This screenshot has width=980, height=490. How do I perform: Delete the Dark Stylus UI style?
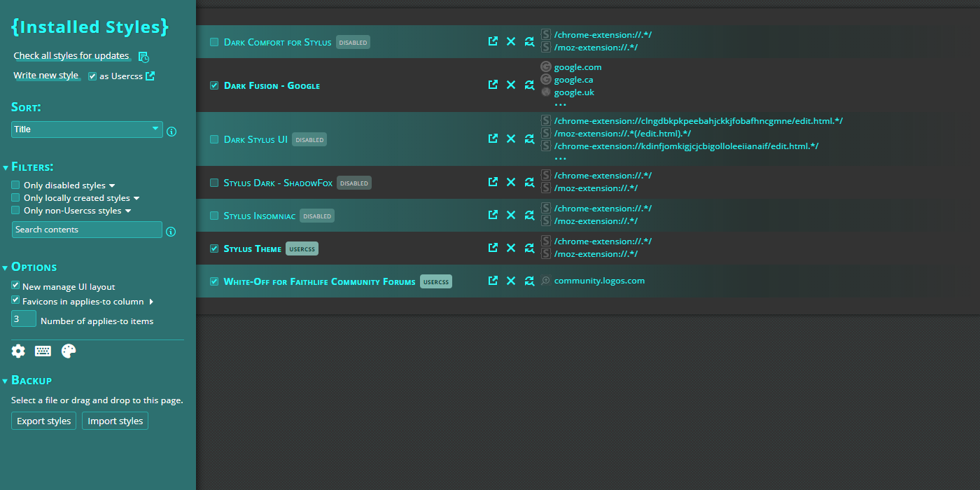pos(511,139)
